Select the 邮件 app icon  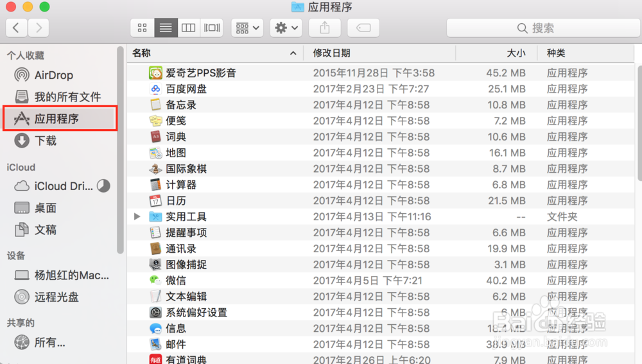pyautogui.click(x=155, y=344)
